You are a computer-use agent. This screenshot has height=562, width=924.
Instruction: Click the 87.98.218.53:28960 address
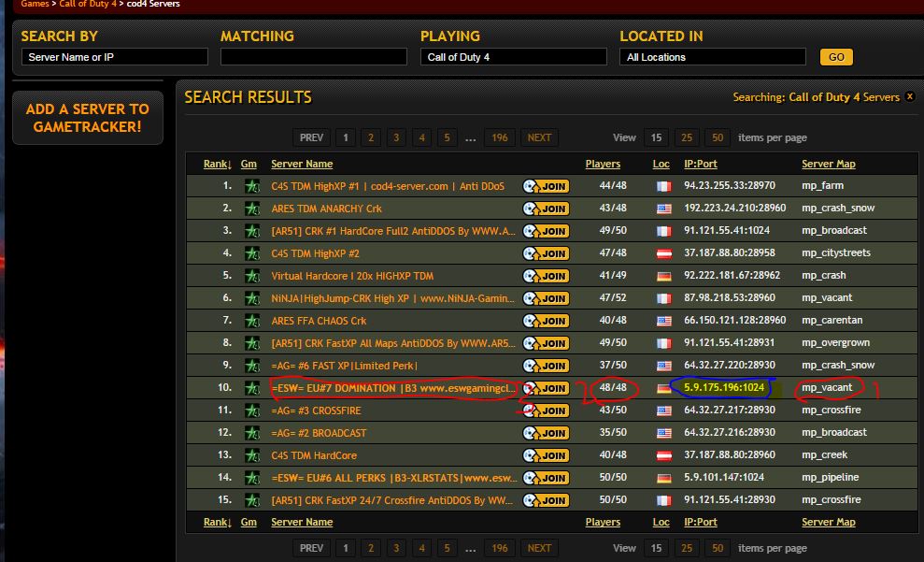tap(730, 297)
